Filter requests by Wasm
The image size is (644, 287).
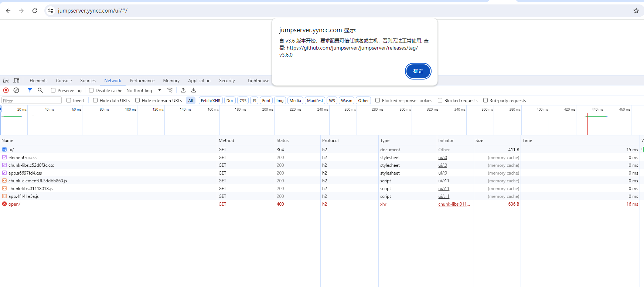[x=347, y=100]
